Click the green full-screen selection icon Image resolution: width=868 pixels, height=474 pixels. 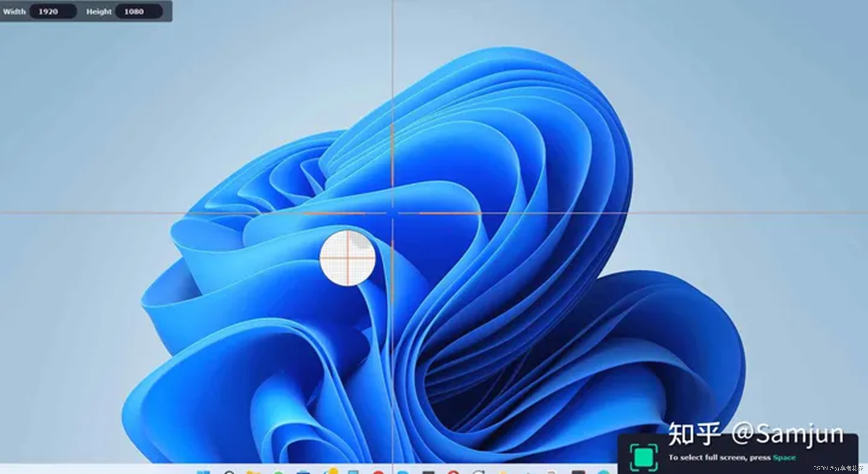coord(644,457)
